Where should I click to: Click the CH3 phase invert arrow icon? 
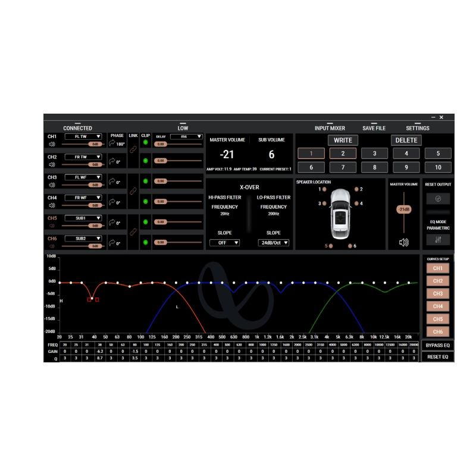(111, 182)
